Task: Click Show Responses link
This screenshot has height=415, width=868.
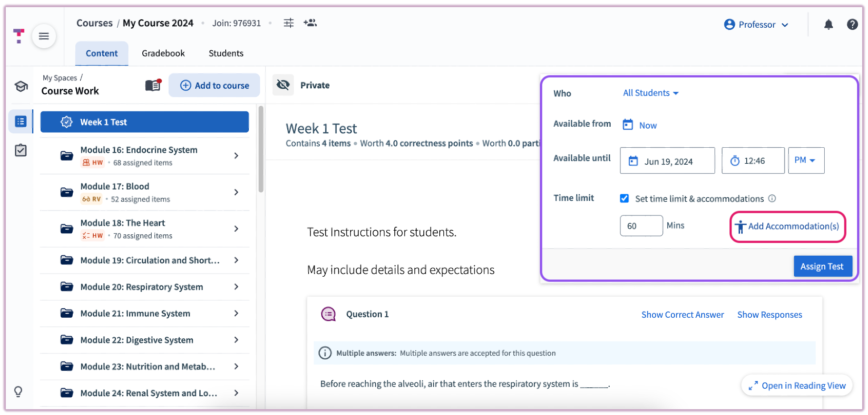Action: tap(769, 315)
